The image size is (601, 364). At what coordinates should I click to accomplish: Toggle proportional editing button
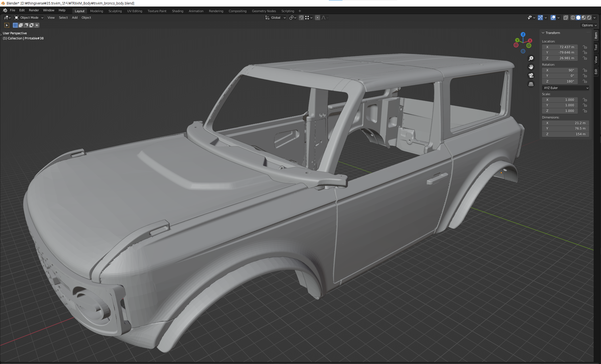(318, 18)
